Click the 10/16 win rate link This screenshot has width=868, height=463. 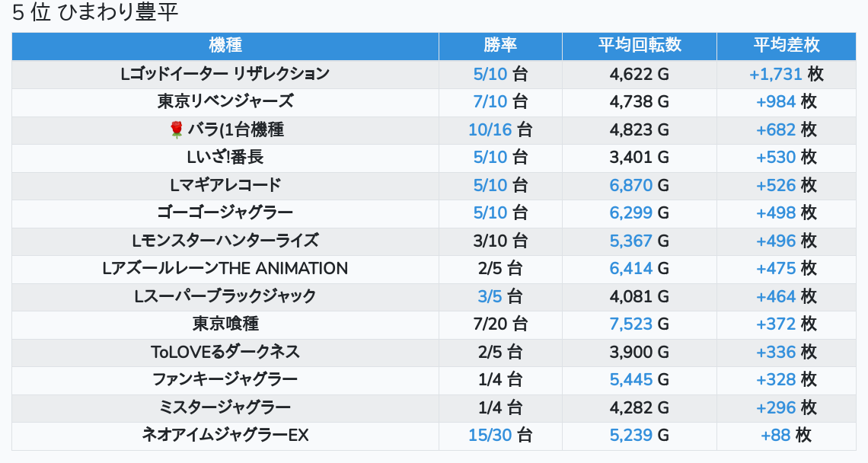pyautogui.click(x=490, y=129)
